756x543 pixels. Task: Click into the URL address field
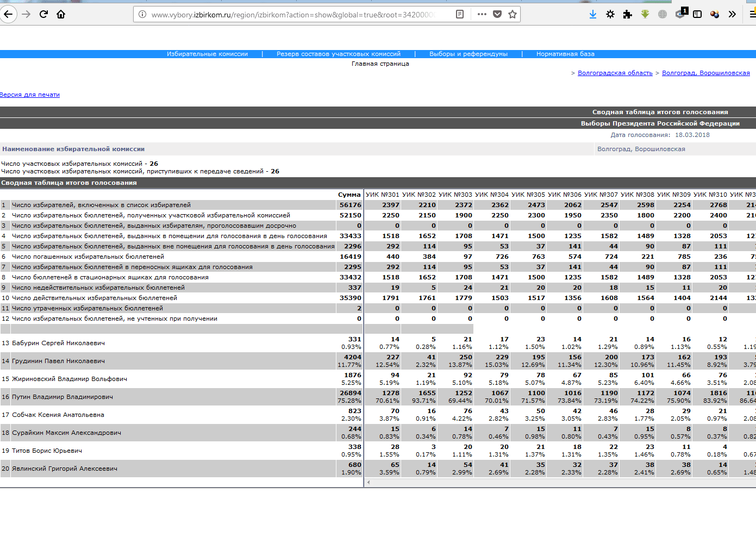pos(293,14)
